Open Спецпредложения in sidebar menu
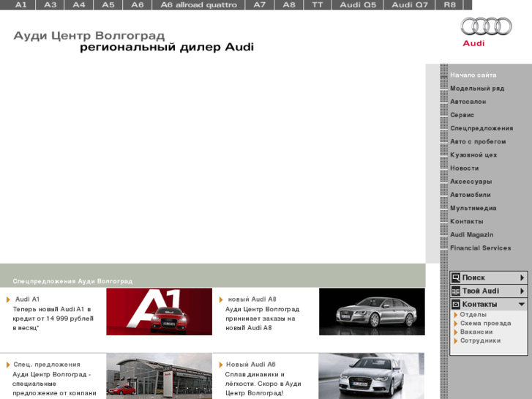The width and height of the screenshot is (532, 399). click(482, 128)
